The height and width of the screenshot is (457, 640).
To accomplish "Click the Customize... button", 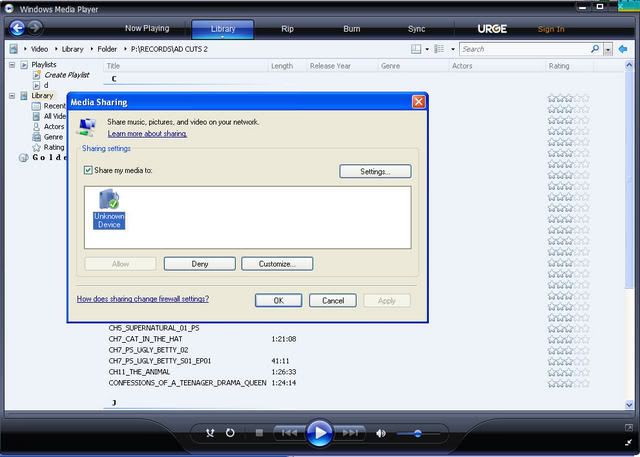I will (277, 264).
